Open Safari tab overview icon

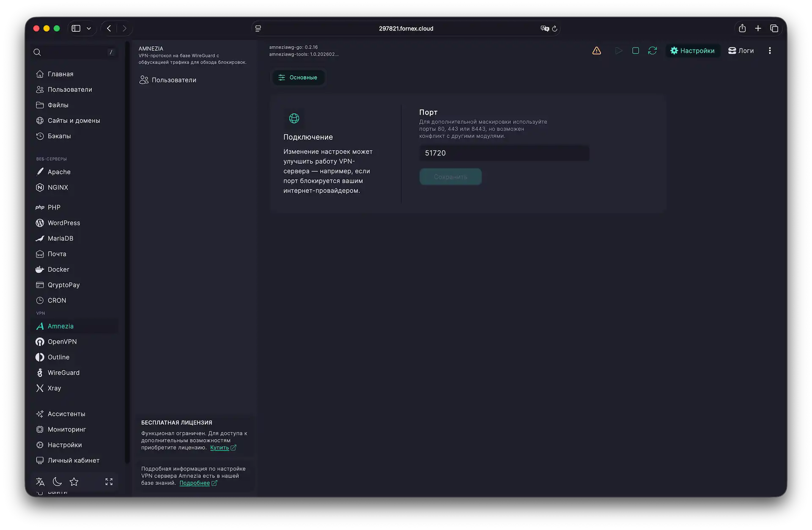(x=774, y=28)
